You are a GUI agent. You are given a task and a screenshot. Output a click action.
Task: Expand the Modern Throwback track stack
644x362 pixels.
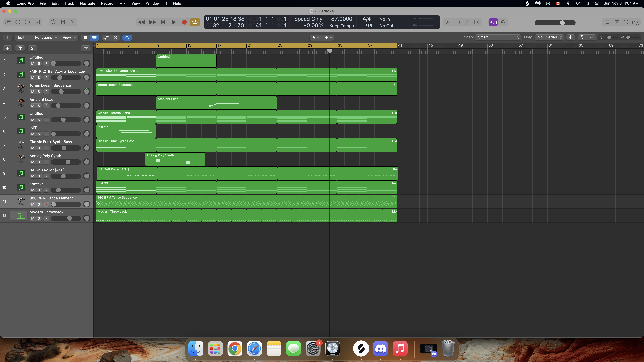coord(13,216)
